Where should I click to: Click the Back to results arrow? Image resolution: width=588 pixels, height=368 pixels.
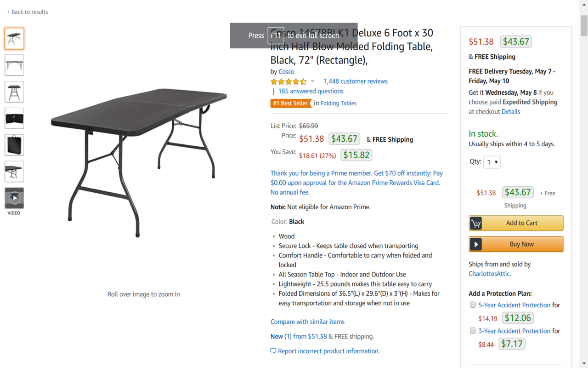click(x=8, y=12)
